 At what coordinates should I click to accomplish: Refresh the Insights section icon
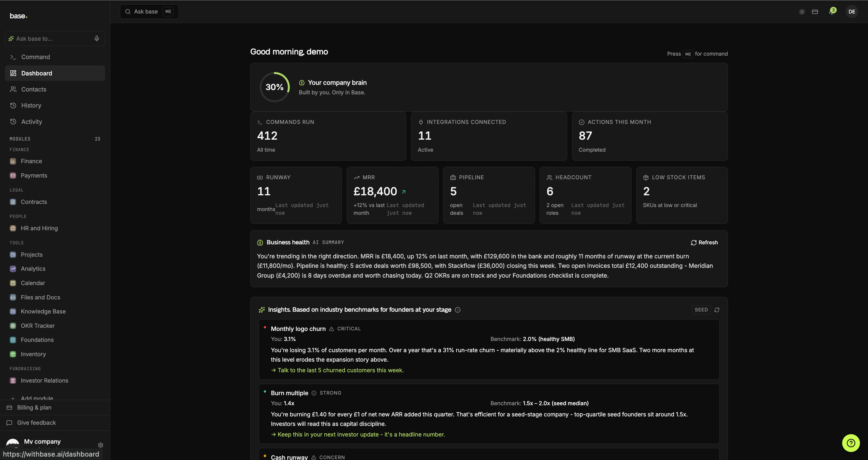717,310
